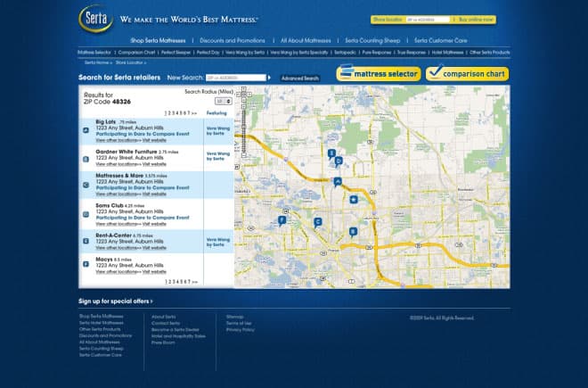
Task: Click the Serta Home breadcrumb link
Action: coord(98,62)
